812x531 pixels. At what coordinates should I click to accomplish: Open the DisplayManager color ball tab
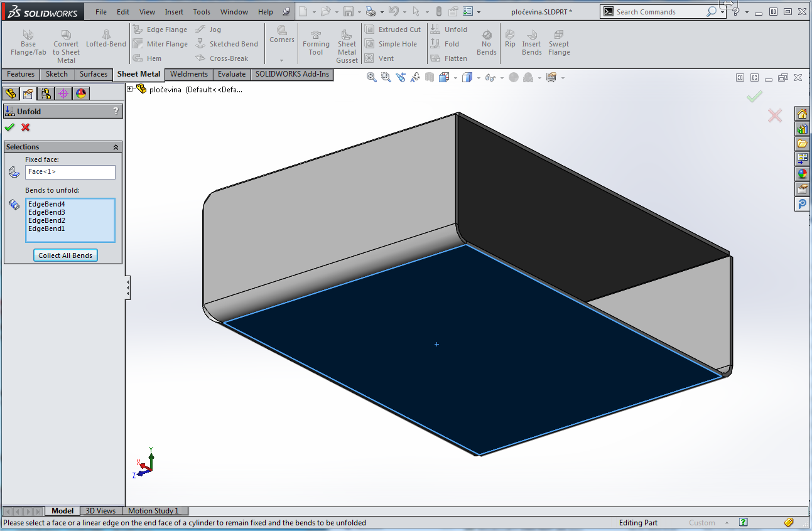pyautogui.click(x=80, y=94)
